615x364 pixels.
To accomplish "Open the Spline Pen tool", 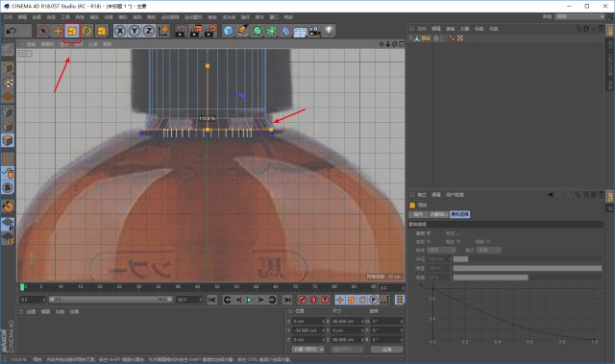I will tap(243, 31).
